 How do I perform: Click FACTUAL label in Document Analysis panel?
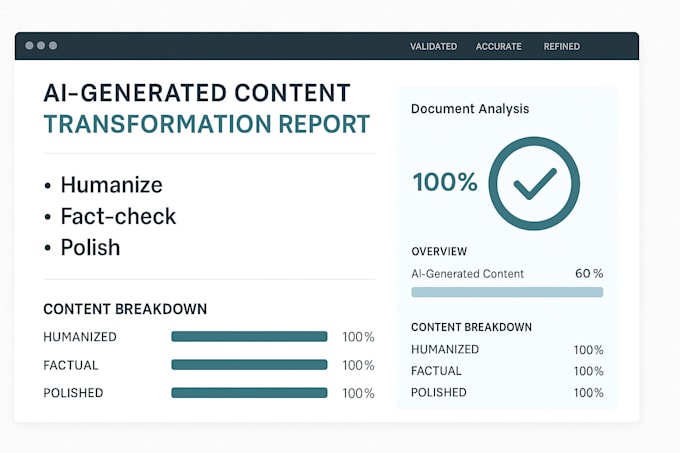click(436, 371)
